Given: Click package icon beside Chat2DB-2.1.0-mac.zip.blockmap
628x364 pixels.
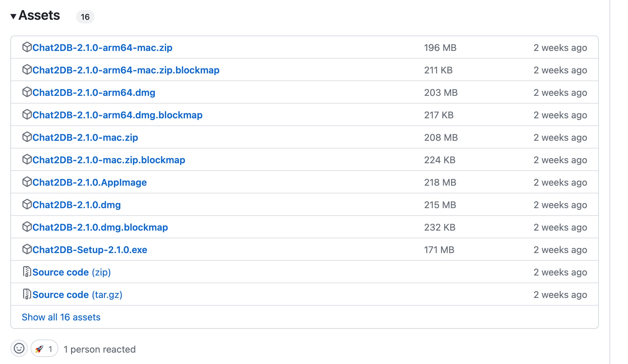Looking at the screenshot, I should pyautogui.click(x=27, y=160).
